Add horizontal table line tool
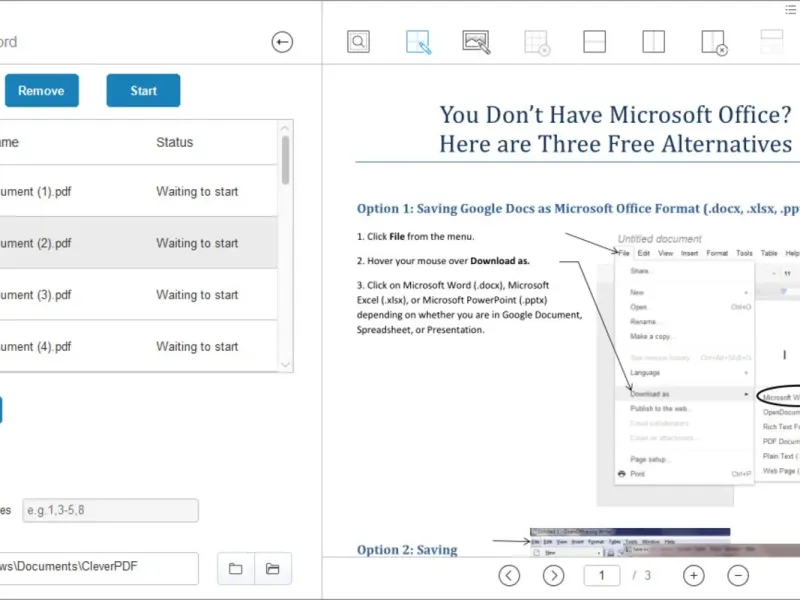The width and height of the screenshot is (800, 600). (x=594, y=41)
